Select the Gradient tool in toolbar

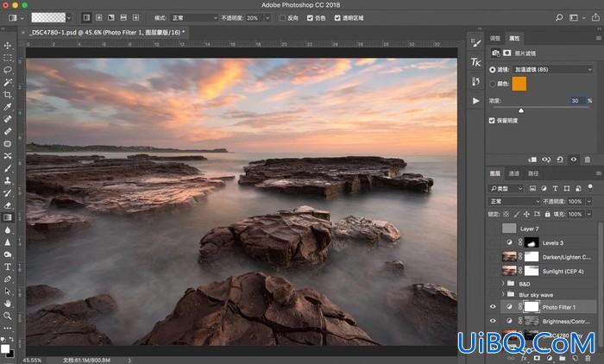click(7, 217)
